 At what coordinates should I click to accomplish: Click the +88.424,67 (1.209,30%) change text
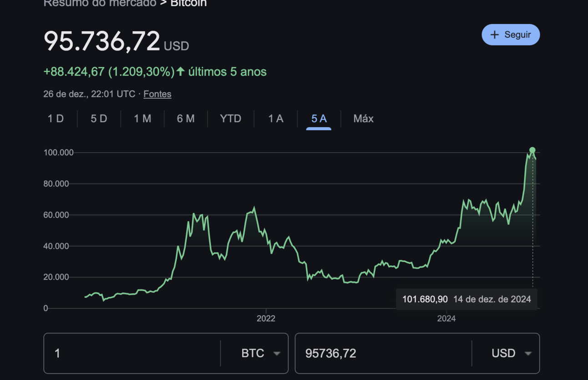(x=109, y=72)
